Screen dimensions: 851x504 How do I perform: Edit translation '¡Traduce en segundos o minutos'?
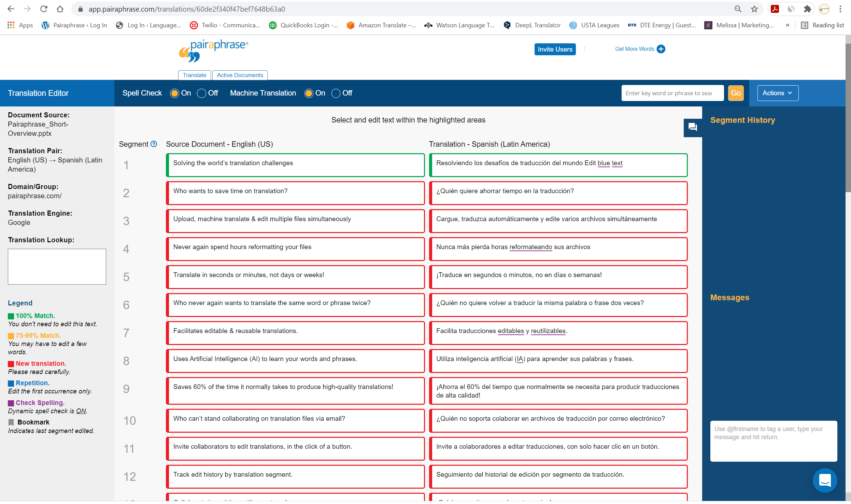pos(558,277)
